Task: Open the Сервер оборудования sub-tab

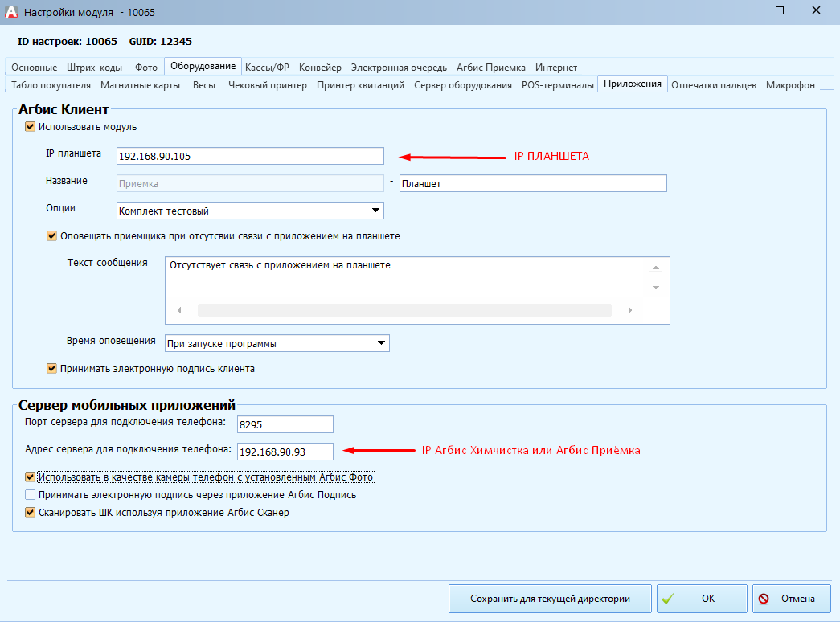Action: (x=463, y=85)
